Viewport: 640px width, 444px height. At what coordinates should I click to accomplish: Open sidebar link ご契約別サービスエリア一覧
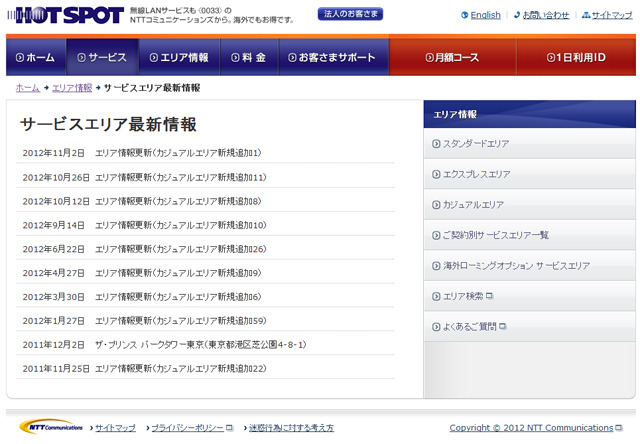point(496,235)
